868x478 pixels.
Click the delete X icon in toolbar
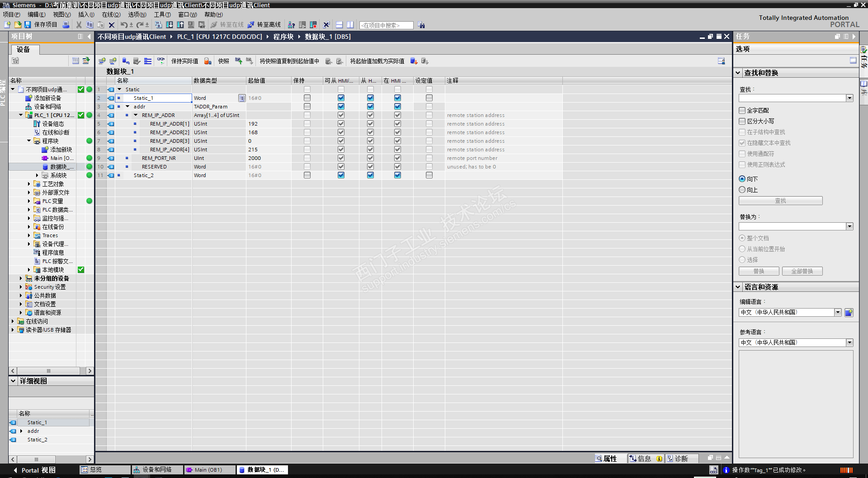pos(112,25)
